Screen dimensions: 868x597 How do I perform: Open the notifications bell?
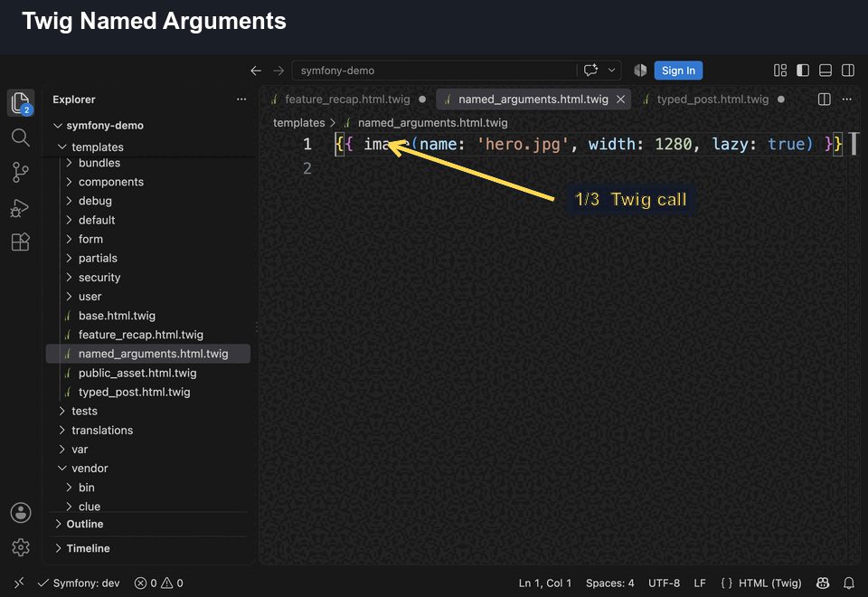pos(849,583)
